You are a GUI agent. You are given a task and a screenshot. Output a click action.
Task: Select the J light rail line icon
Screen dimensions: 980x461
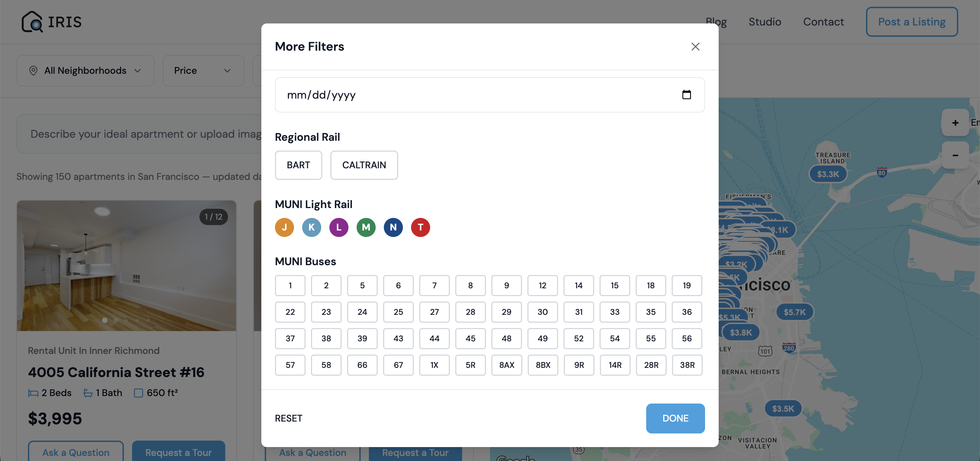click(x=284, y=227)
